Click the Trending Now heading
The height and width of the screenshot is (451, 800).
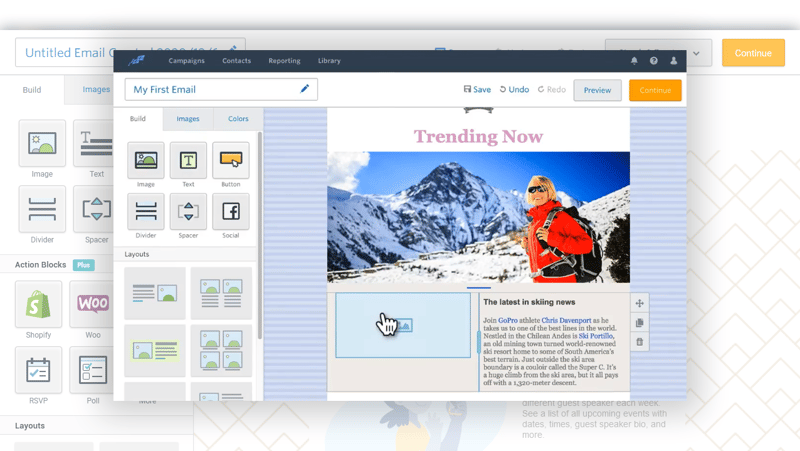click(478, 136)
